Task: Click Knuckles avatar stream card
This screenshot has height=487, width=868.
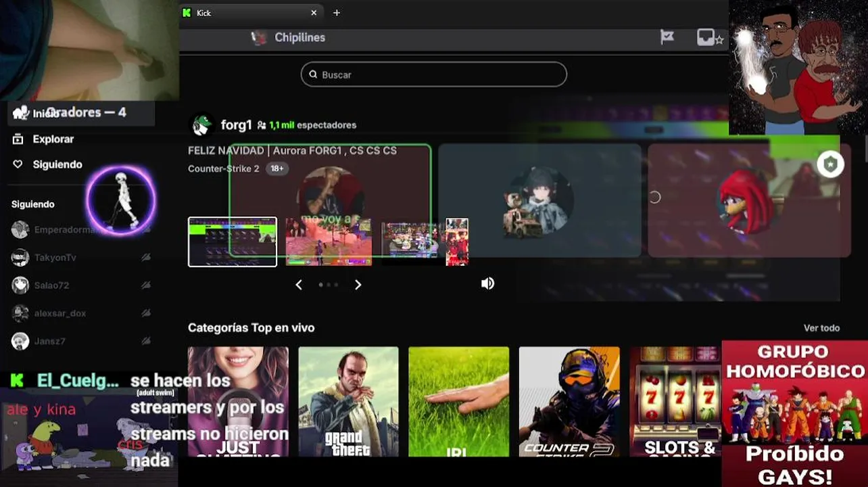Action: pos(749,200)
